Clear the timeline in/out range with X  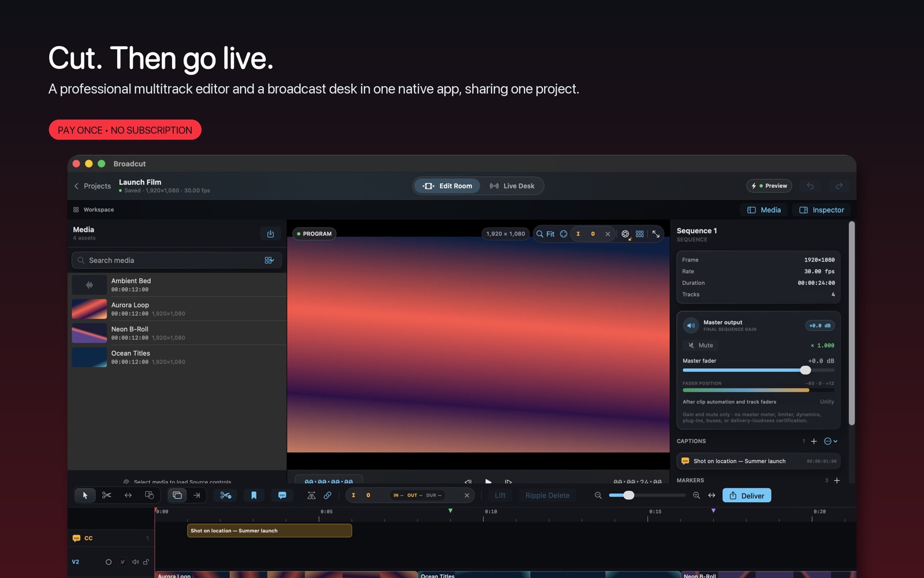(467, 495)
